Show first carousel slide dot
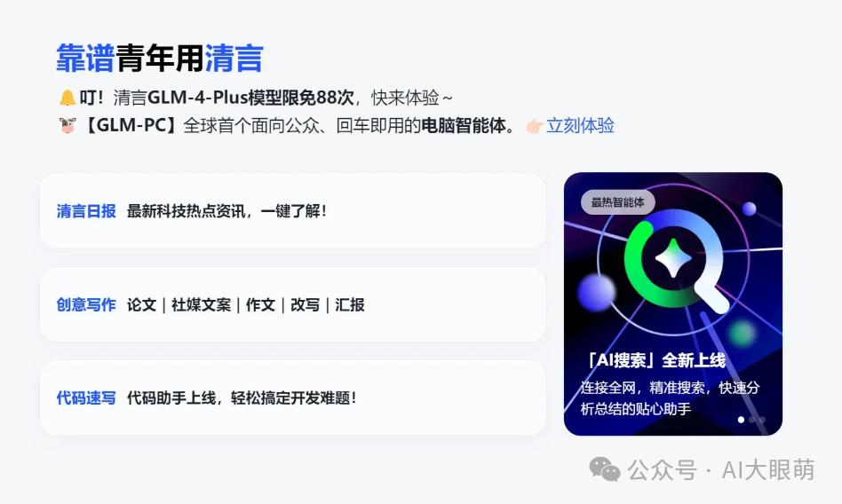 coord(741,420)
